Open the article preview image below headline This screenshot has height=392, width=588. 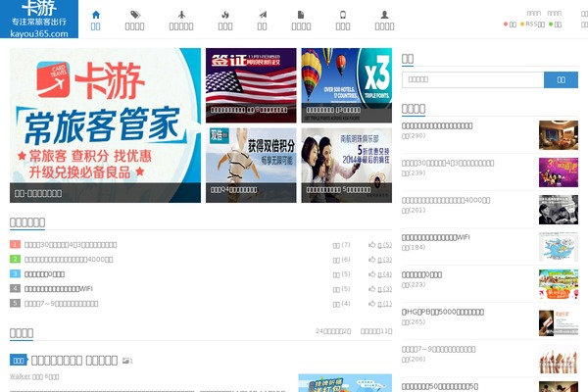[345, 383]
